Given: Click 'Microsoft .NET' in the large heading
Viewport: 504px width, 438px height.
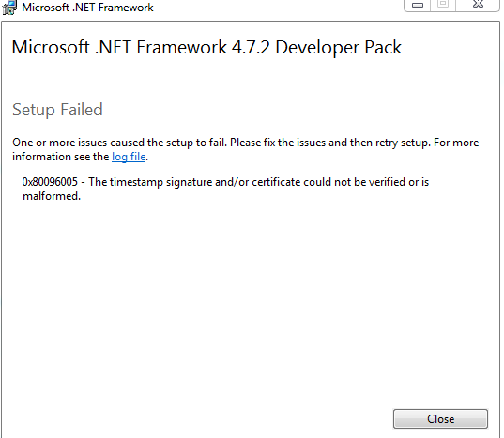Looking at the screenshot, I should tap(71, 48).
